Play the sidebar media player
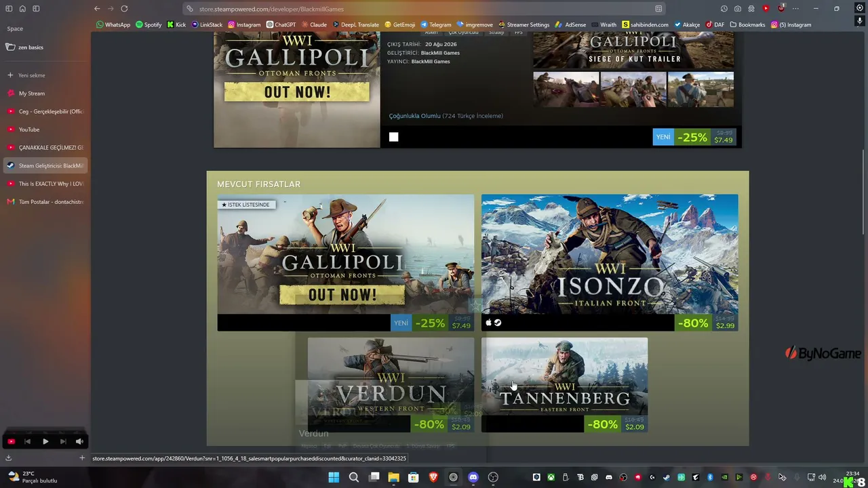Image resolution: width=868 pixels, height=488 pixels. click(45, 441)
